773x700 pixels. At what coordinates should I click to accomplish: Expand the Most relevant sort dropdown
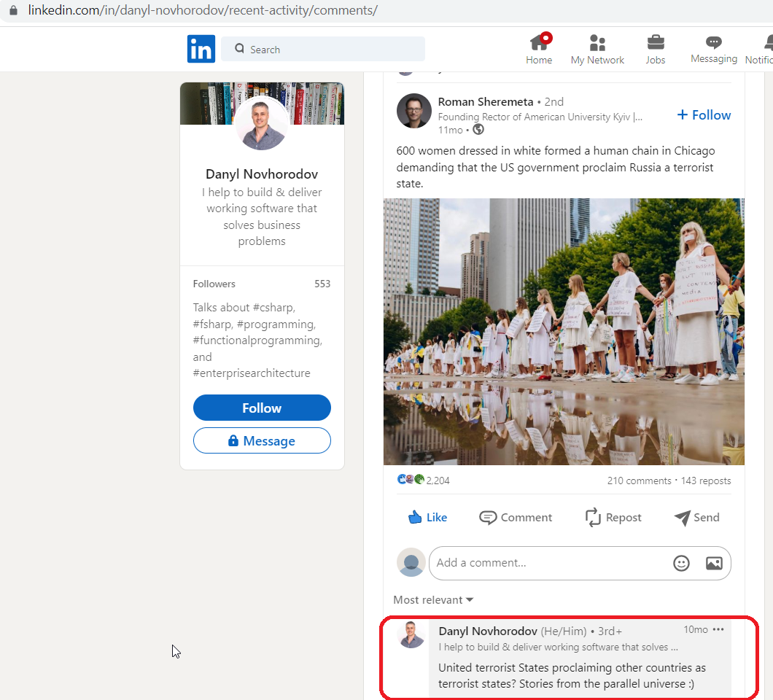point(433,600)
